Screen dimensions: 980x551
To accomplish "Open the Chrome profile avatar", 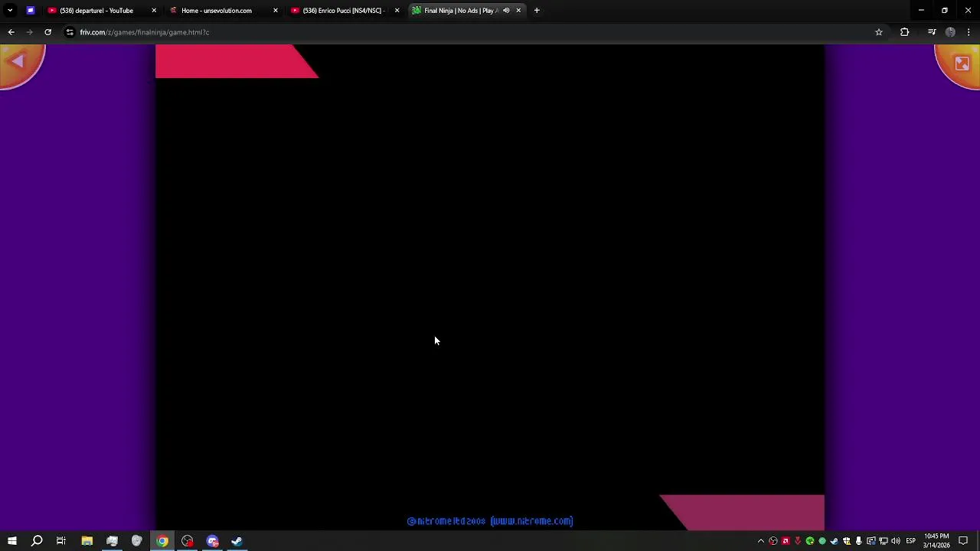I will click(x=950, y=32).
